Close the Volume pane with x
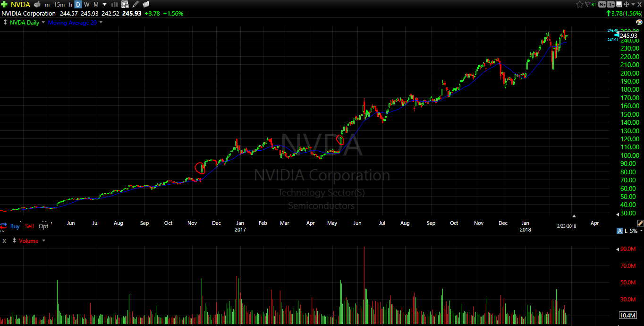 pyautogui.click(x=4, y=241)
